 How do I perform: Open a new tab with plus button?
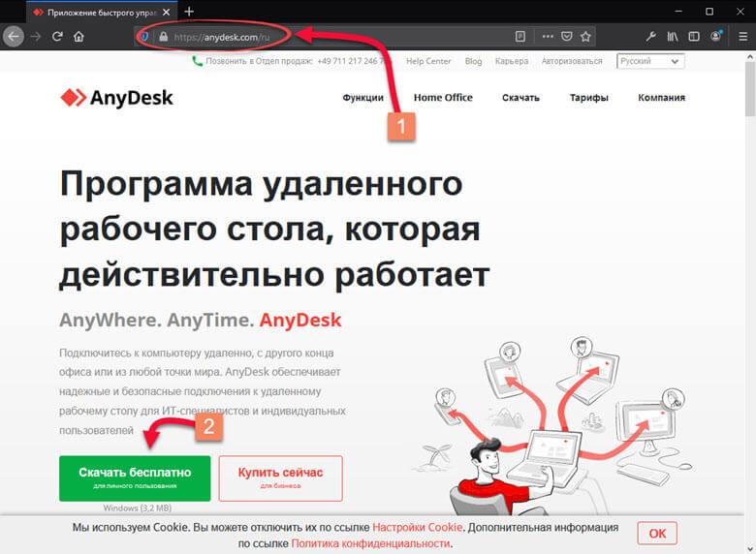[189, 12]
